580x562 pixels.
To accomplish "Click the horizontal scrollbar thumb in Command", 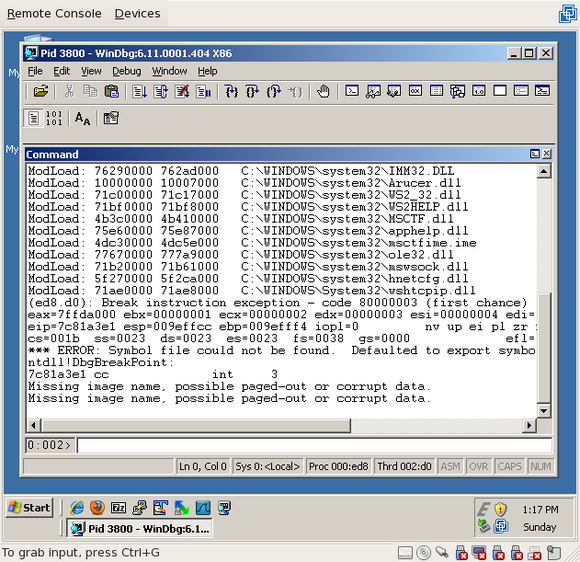I will click(196, 425).
